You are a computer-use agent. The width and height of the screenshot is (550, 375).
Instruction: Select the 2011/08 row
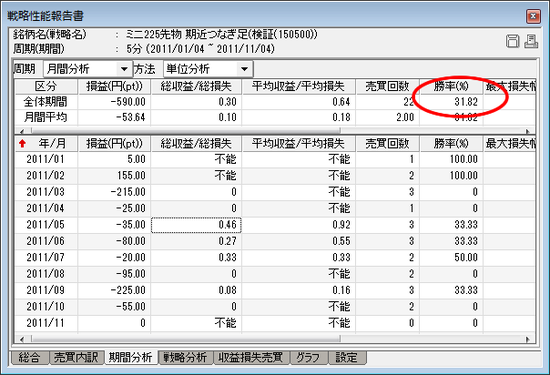pyautogui.click(x=275, y=274)
